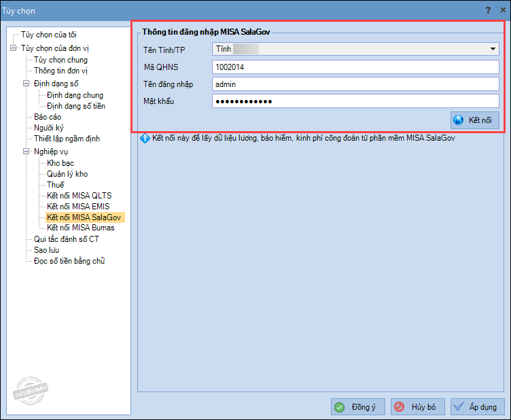Select Báo cáo in the tree
Image resolution: width=511 pixels, height=420 pixels.
click(x=48, y=117)
